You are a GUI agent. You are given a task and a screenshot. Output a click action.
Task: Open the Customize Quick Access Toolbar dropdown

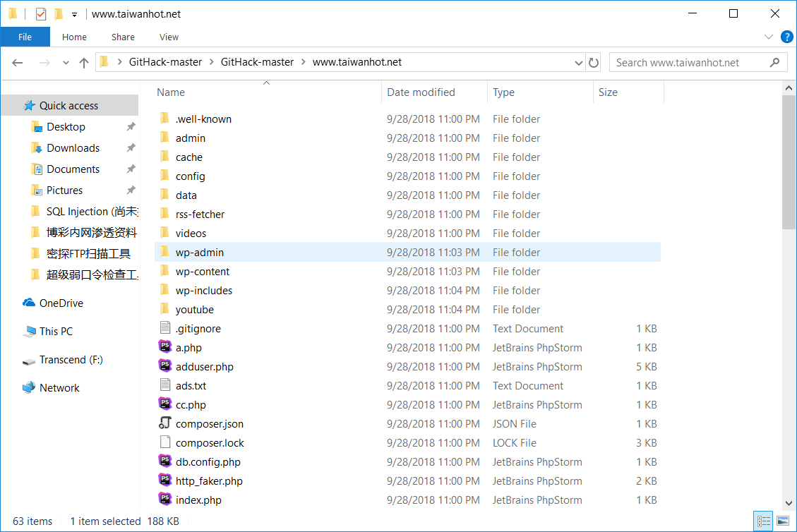point(74,14)
